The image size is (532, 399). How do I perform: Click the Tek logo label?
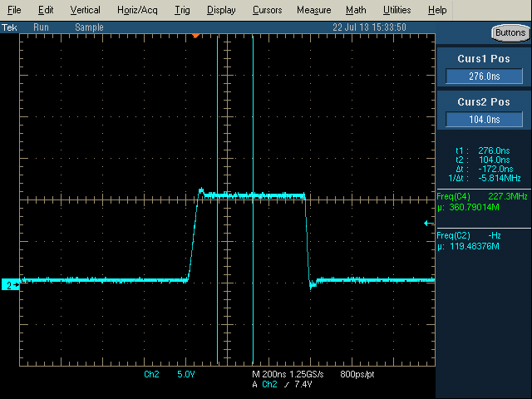9,27
